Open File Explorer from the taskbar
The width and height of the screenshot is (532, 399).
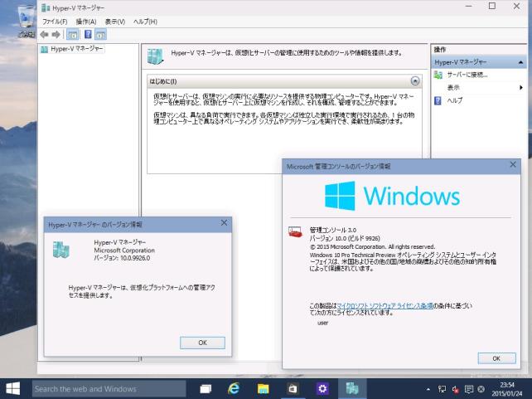pos(263,389)
